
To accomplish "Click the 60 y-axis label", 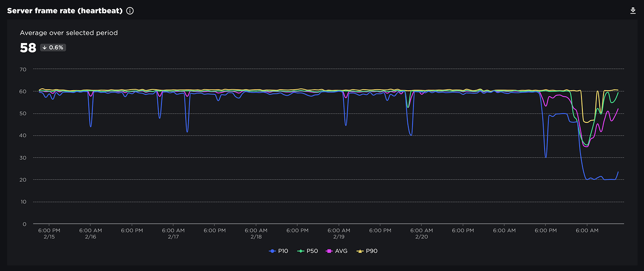I will pyautogui.click(x=23, y=92).
